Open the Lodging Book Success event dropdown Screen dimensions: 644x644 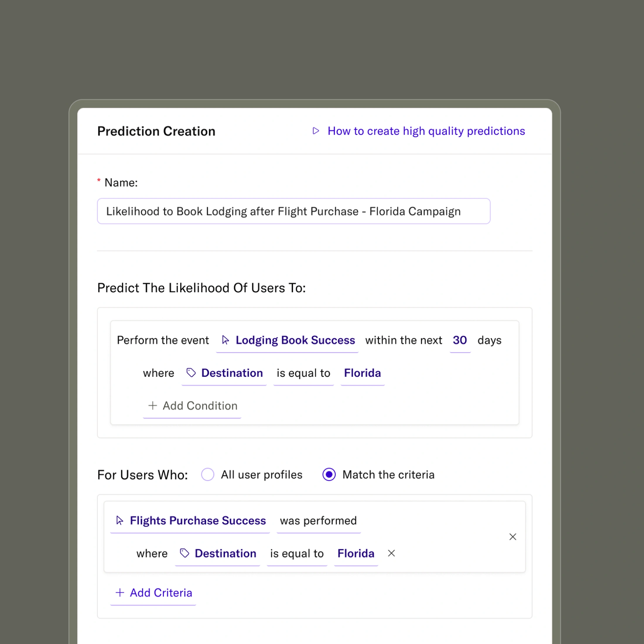coord(295,340)
